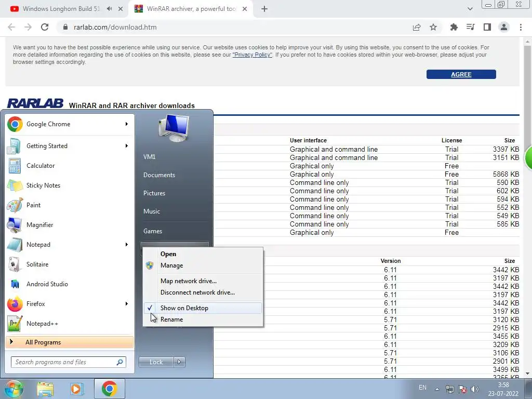Expand Firefox jump list arrow
This screenshot has width=532, height=399.
tap(127, 303)
